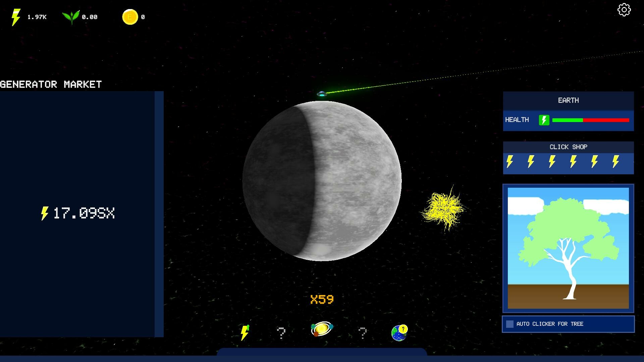Image resolution: width=644 pixels, height=362 pixels.
Task: Click the tree picture to grow it
Action: 568,248
